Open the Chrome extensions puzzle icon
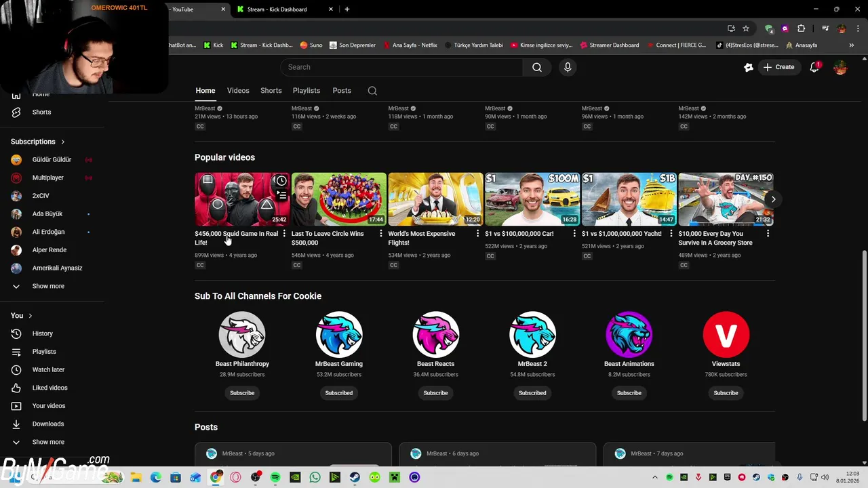Image resolution: width=868 pixels, height=488 pixels. pyautogui.click(x=801, y=28)
